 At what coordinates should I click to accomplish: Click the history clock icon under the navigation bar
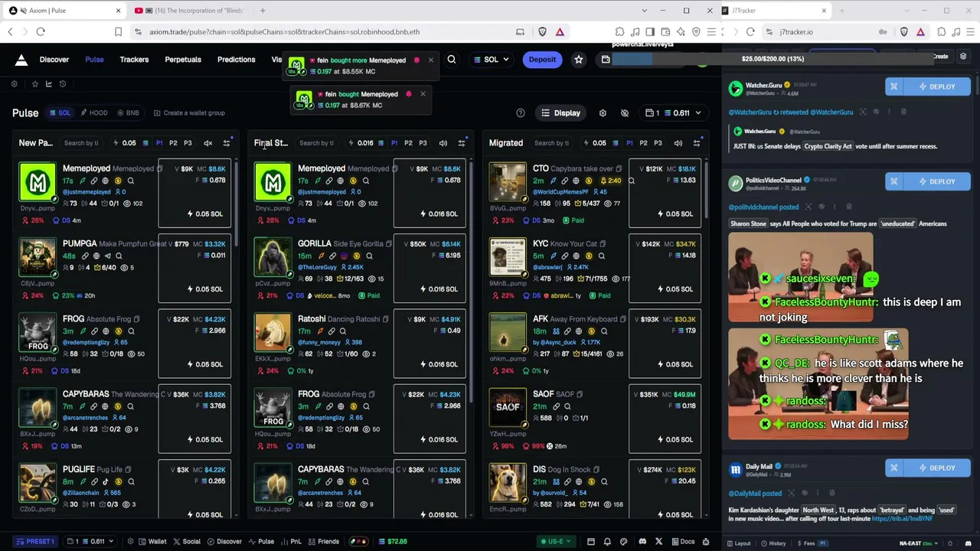[x=63, y=84]
